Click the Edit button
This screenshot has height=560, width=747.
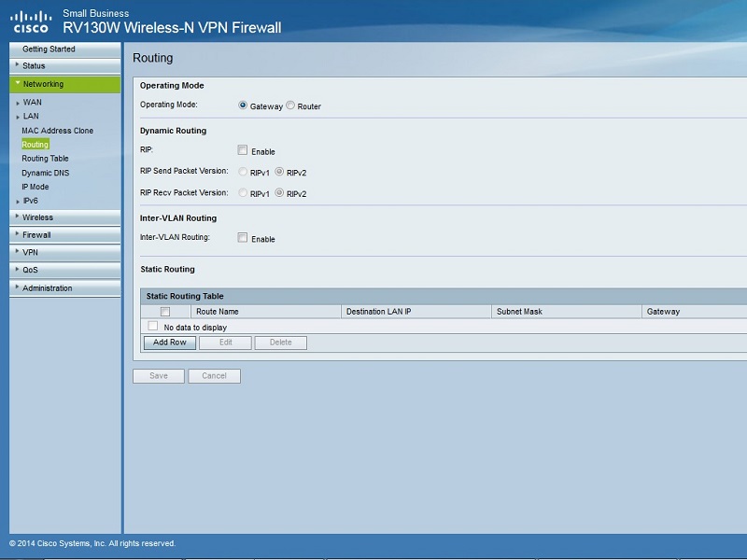point(225,343)
